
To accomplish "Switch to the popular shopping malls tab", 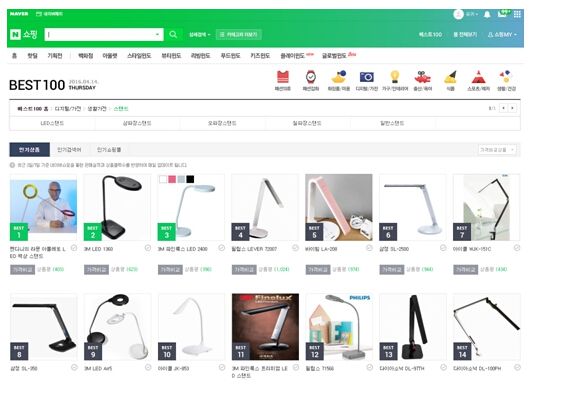I will click(109, 150).
